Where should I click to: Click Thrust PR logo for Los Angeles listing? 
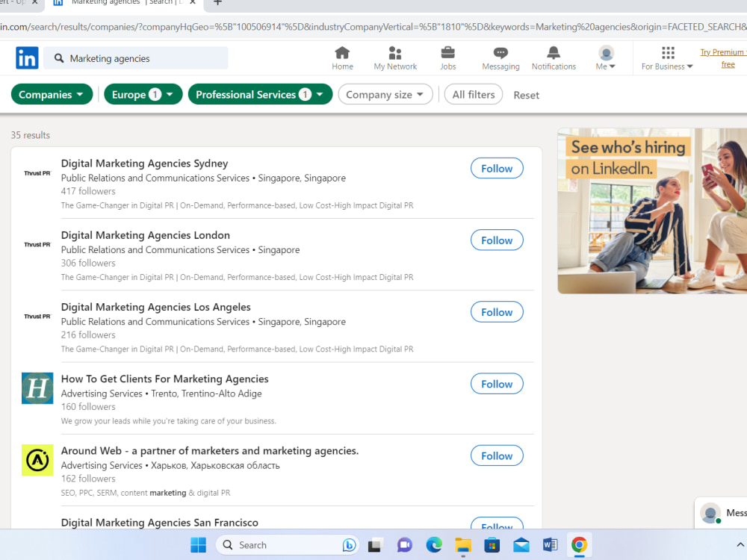37,317
